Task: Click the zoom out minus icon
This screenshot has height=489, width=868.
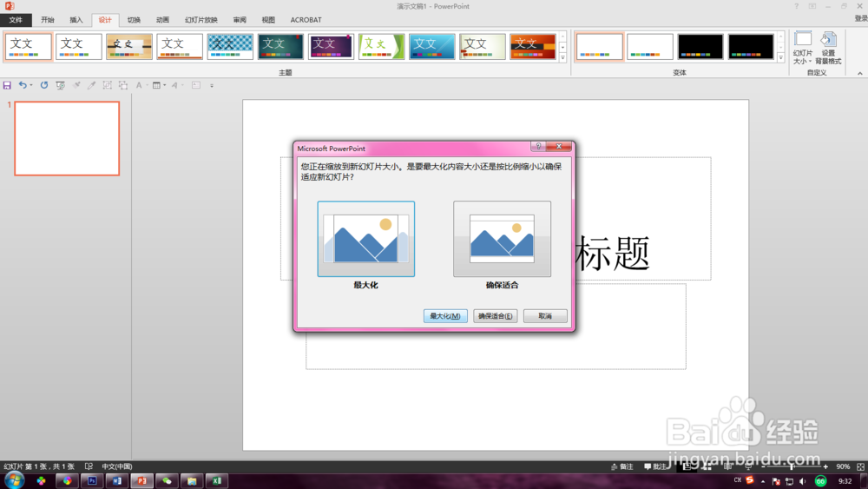Action: [763, 466]
